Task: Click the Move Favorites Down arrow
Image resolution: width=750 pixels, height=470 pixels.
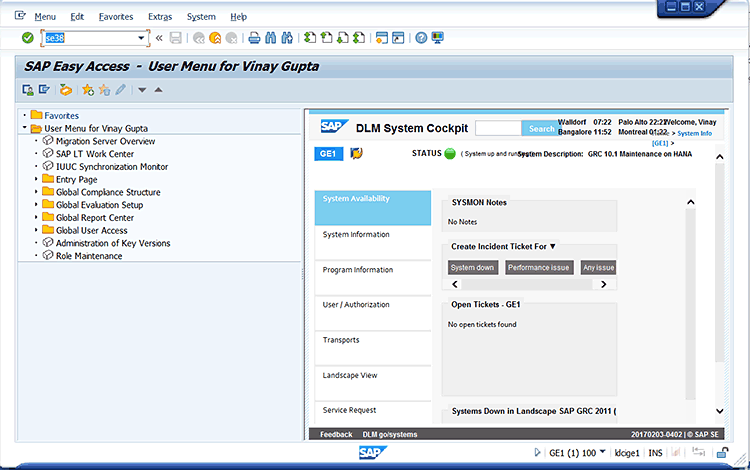Action: (142, 89)
